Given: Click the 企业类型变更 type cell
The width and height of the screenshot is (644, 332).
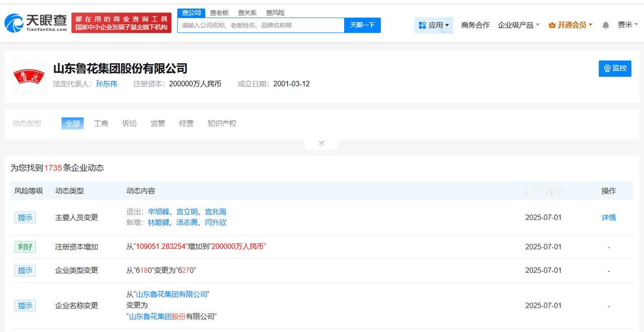Looking at the screenshot, I should [76, 271].
